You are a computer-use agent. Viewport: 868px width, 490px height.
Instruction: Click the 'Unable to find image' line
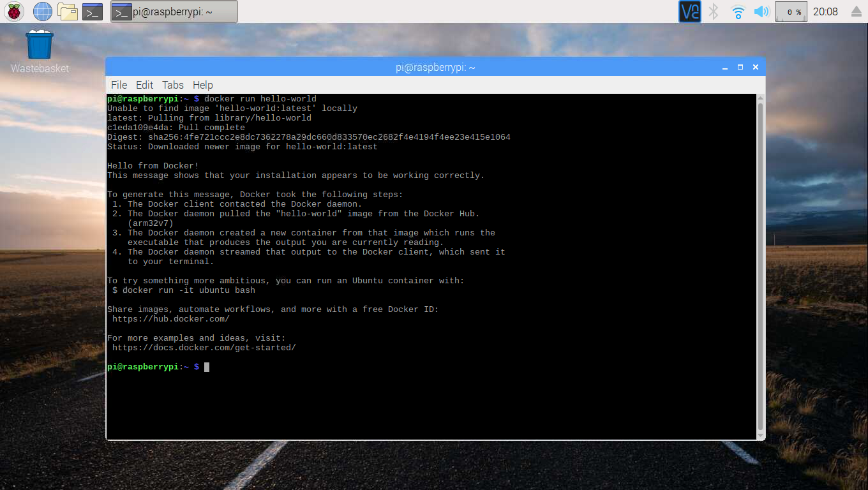[x=232, y=108]
